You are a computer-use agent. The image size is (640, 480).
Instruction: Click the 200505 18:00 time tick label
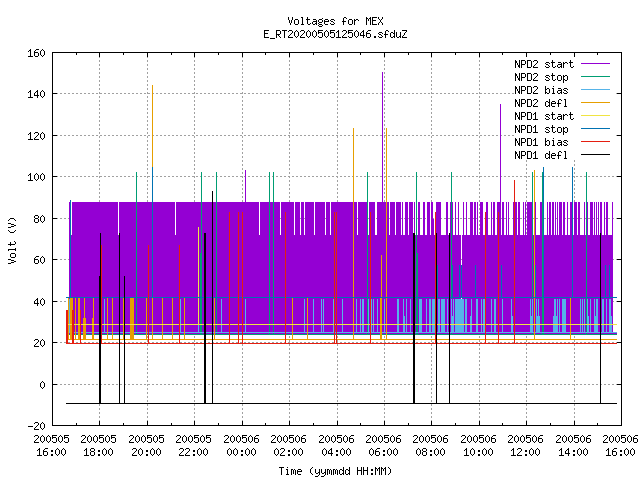98,446
